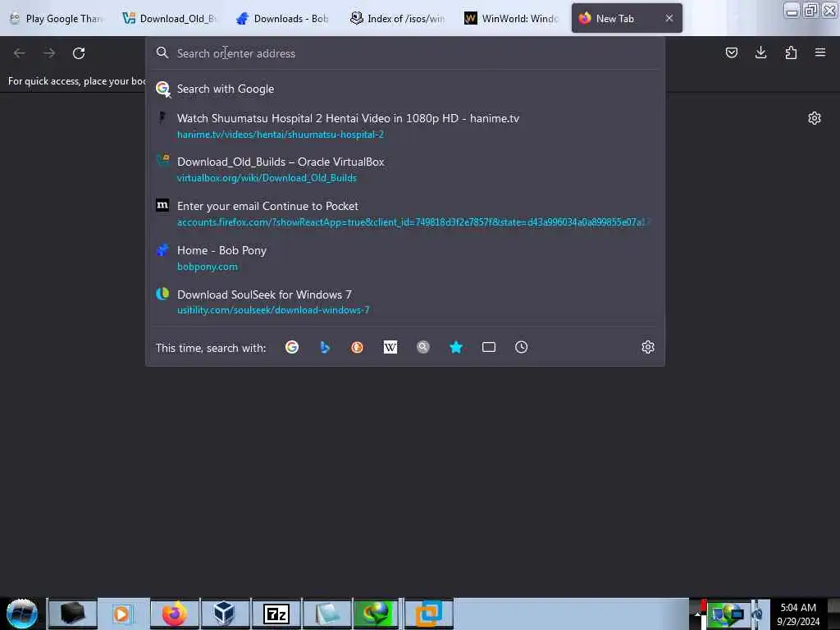
Task: Search this time with Google icon
Action: [292, 347]
